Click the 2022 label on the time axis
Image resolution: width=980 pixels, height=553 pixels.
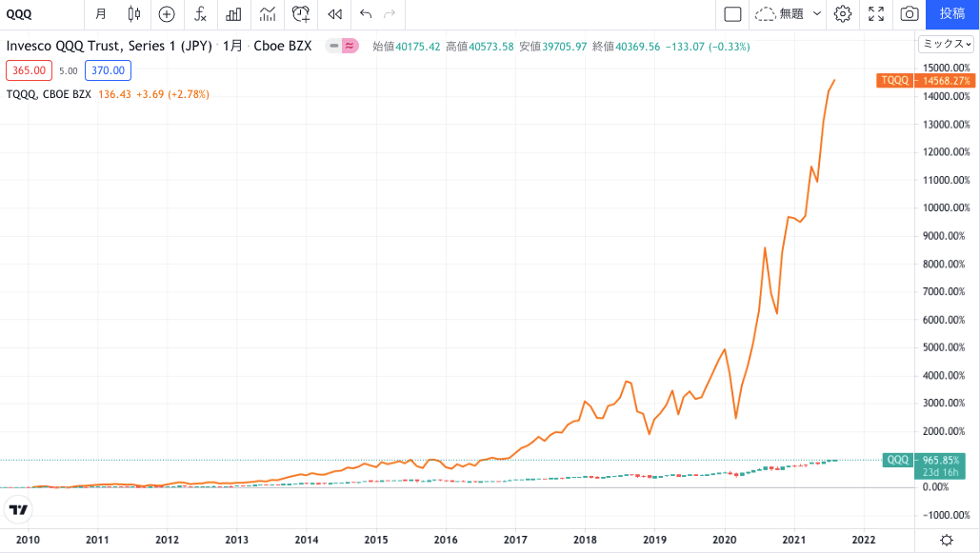point(864,540)
